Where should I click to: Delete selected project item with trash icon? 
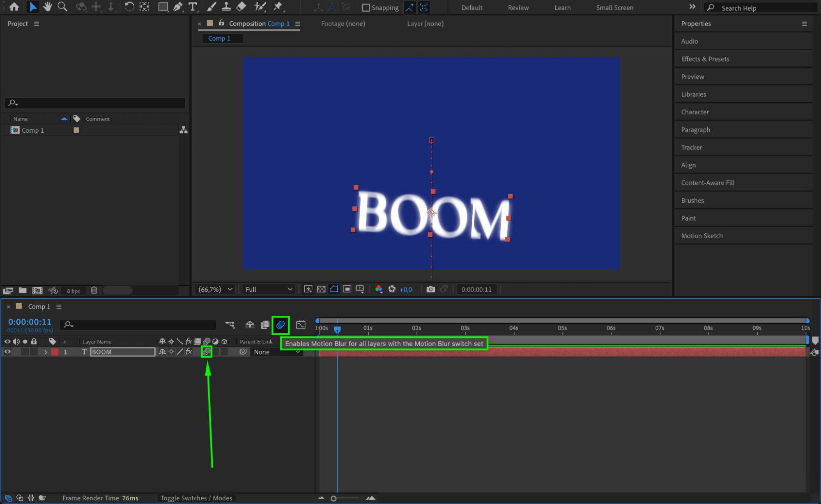[x=94, y=290]
